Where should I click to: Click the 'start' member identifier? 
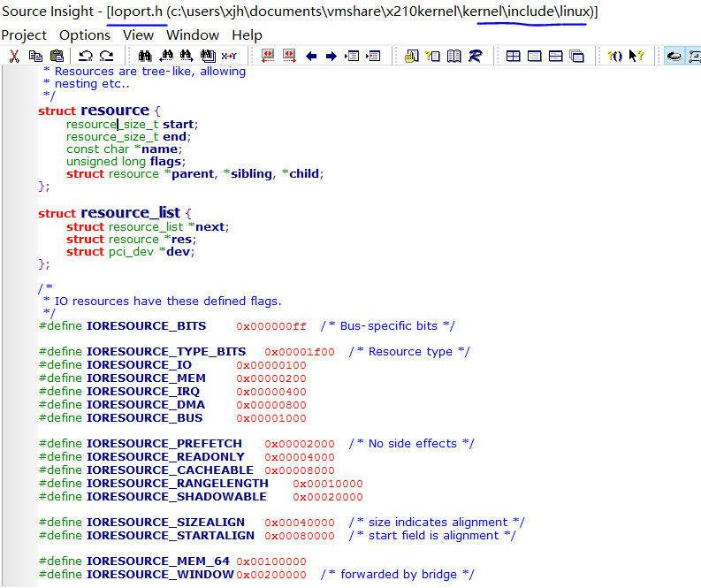[x=178, y=125]
